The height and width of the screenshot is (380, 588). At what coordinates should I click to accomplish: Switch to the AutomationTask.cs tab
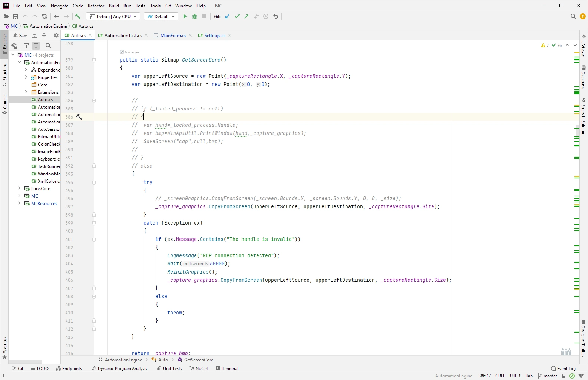pos(123,36)
